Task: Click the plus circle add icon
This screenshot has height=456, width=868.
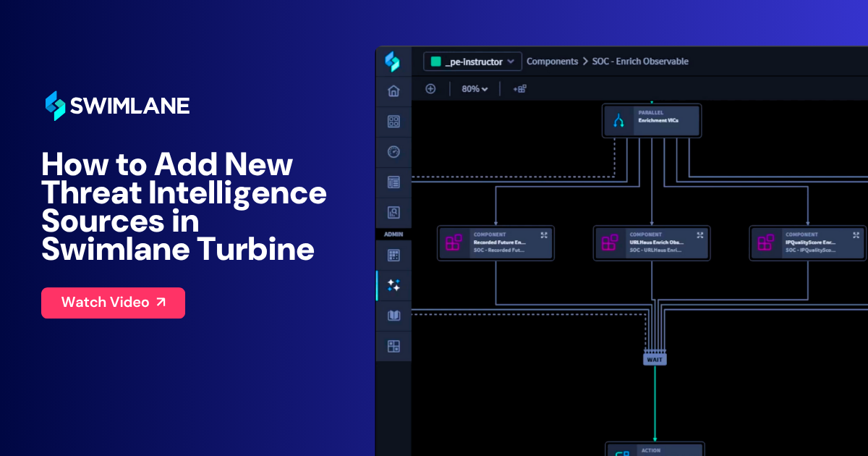Action: [x=430, y=88]
